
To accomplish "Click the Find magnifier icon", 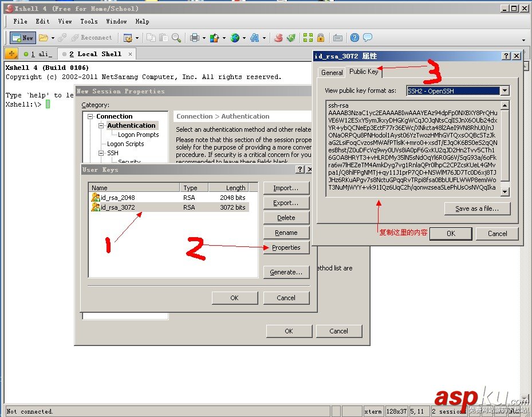I will tap(176, 38).
